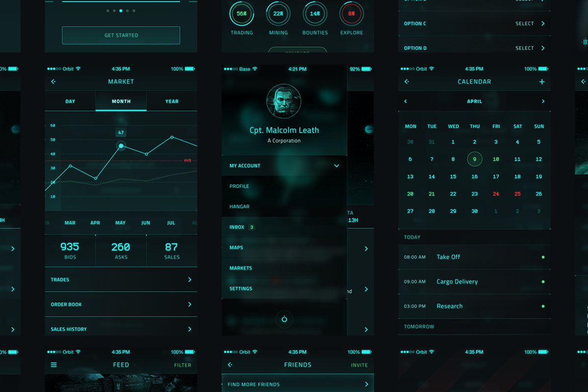This screenshot has width=588, height=392.
Task: Open Inbox with 3 messages
Action: [x=284, y=227]
